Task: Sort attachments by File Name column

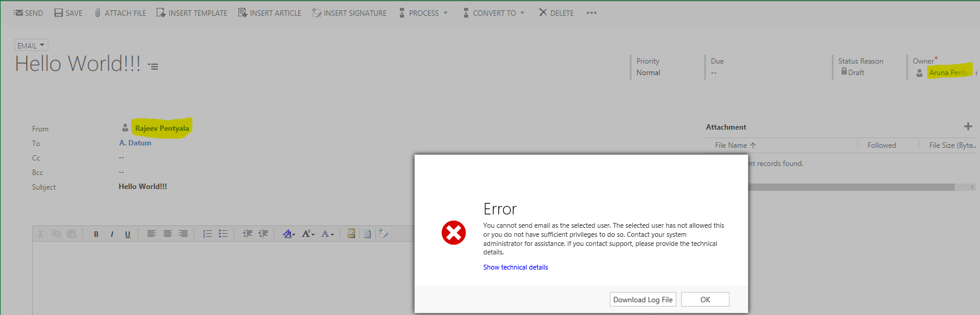Action: click(x=735, y=145)
